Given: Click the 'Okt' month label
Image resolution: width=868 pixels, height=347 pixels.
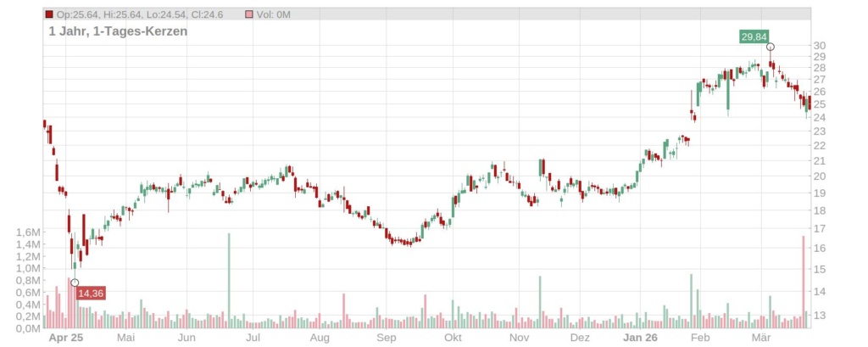Looking at the screenshot, I should click(453, 338).
